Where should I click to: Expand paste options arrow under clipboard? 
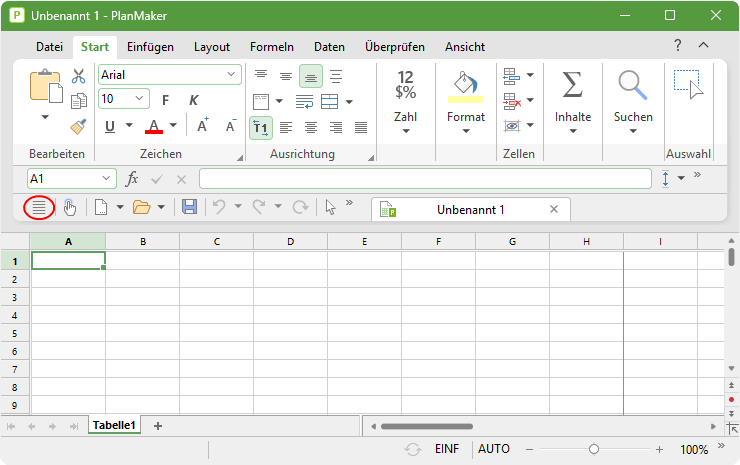pos(45,117)
